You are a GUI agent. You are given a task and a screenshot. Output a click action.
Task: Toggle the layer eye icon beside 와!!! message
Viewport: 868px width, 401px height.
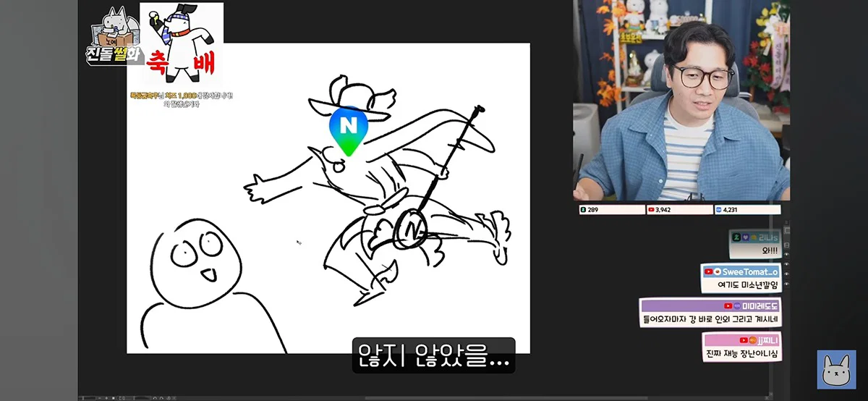point(786,255)
